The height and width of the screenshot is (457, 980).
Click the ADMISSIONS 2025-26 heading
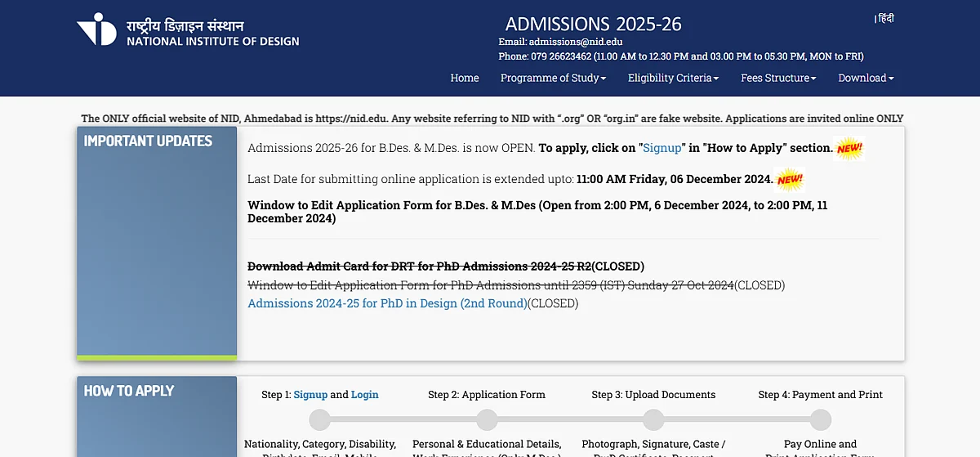tap(594, 24)
